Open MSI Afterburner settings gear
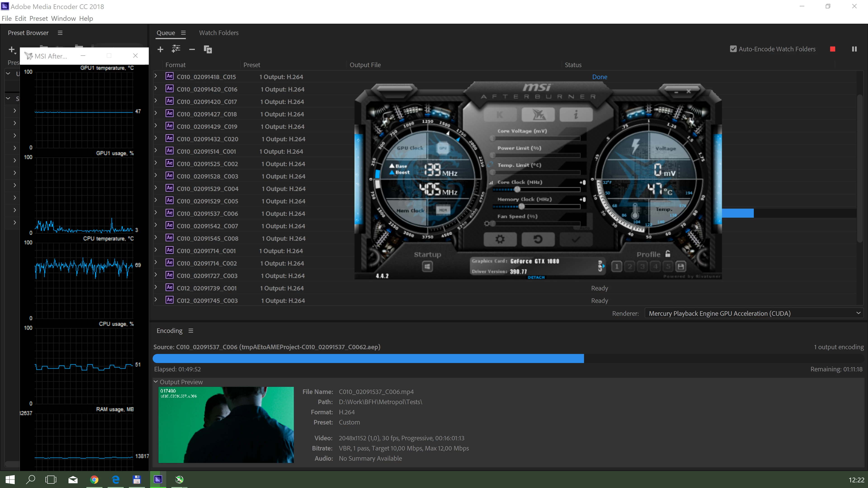Image resolution: width=868 pixels, height=488 pixels. click(500, 239)
